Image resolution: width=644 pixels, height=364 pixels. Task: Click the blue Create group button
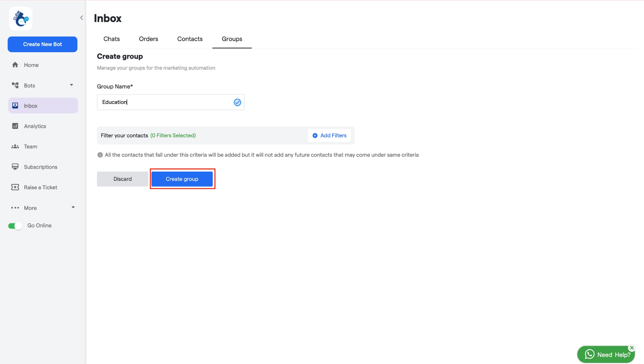click(x=182, y=179)
